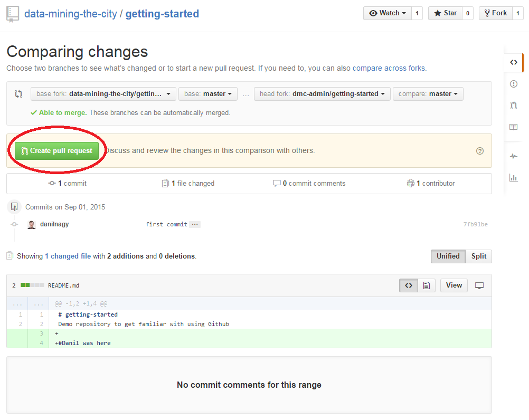529x420 pixels.
Task: Switch diff to Split view
Action: (x=478, y=256)
